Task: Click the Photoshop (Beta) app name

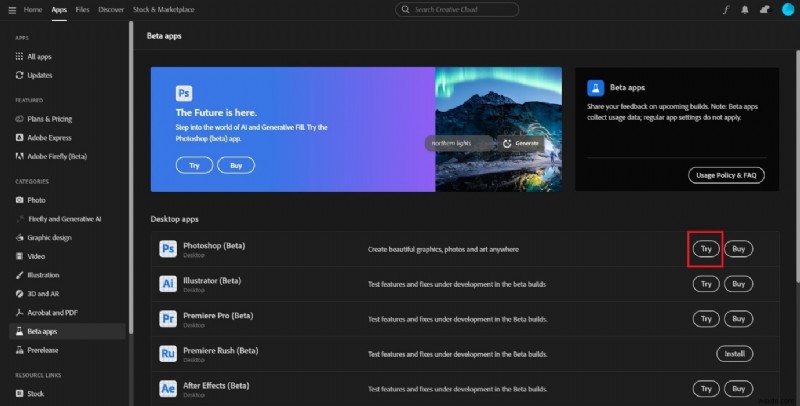Action: pos(214,246)
